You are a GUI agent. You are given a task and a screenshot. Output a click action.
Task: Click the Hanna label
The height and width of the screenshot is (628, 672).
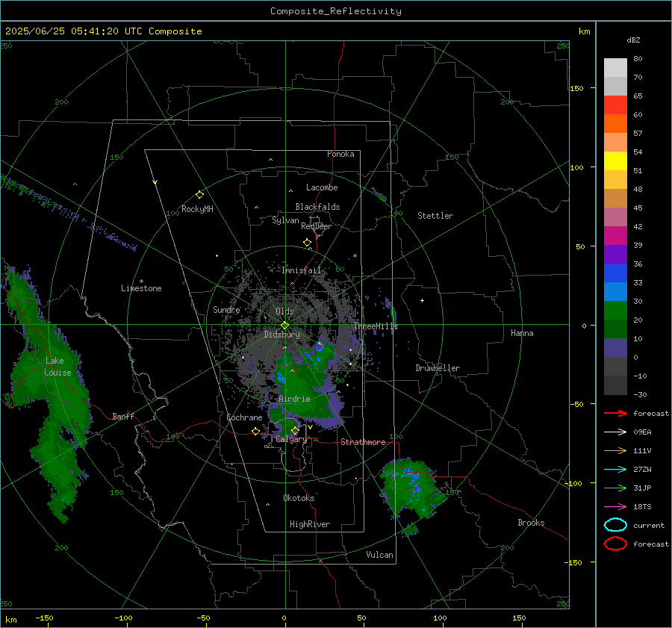click(522, 333)
